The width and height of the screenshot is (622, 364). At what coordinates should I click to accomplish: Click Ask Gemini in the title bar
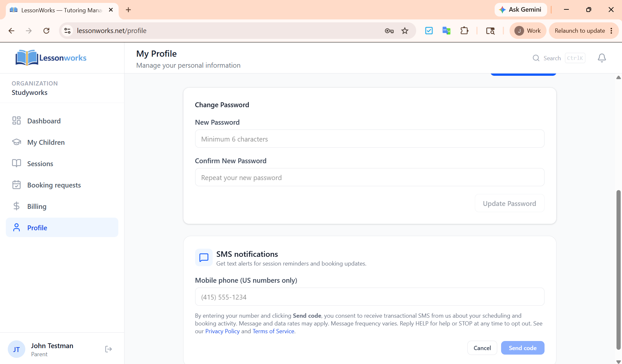[x=521, y=10]
